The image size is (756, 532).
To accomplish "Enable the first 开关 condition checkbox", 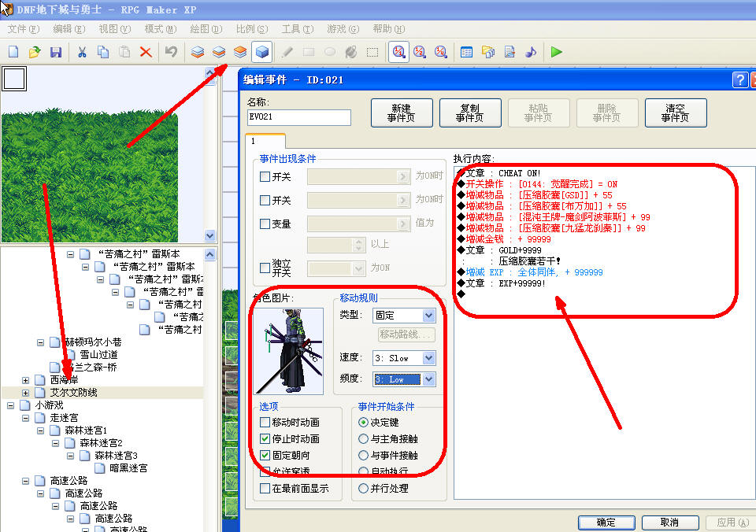I will pos(265,176).
